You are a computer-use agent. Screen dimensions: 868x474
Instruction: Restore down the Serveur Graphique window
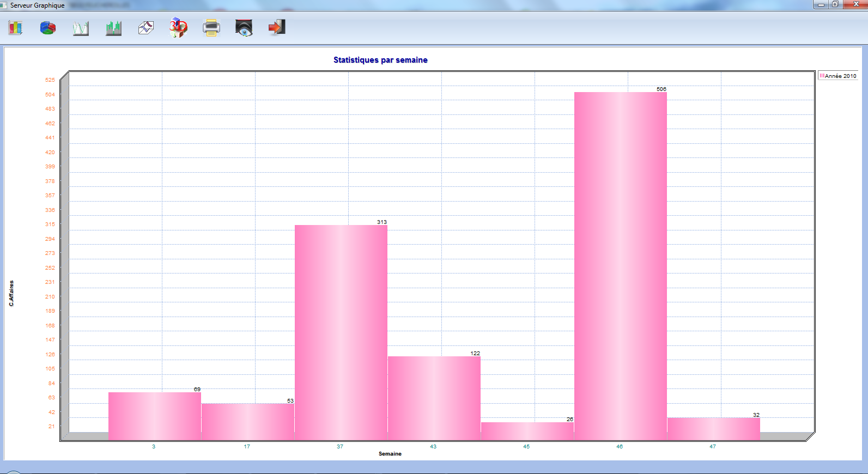click(835, 4)
